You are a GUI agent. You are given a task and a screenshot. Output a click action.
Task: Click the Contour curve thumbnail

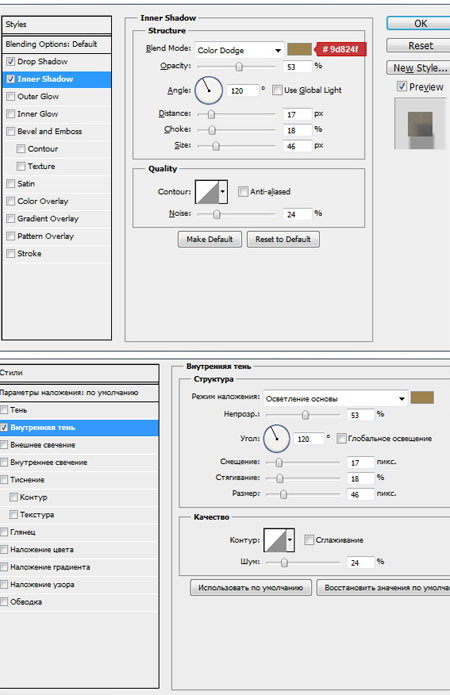207,192
